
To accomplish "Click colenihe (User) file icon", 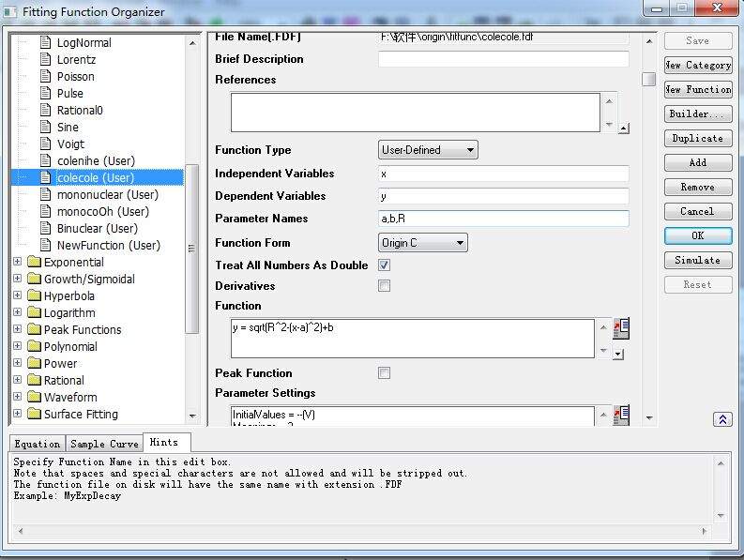I will pyautogui.click(x=46, y=160).
